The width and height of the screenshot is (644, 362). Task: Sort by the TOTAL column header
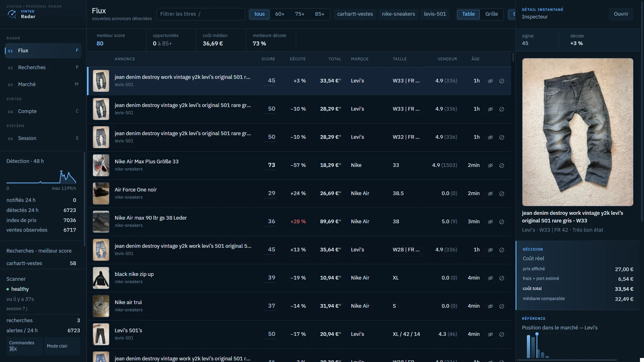click(335, 59)
